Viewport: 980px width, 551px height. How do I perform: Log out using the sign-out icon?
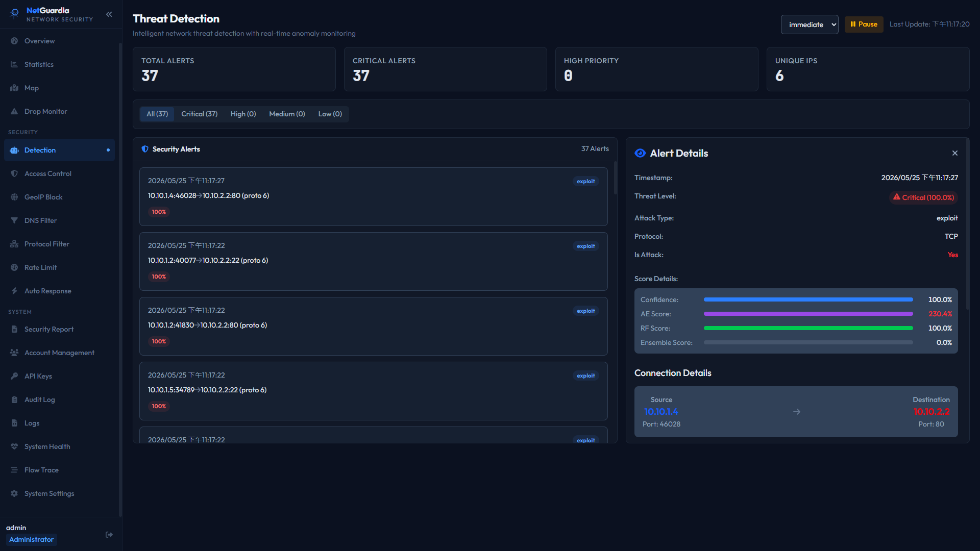point(109,535)
